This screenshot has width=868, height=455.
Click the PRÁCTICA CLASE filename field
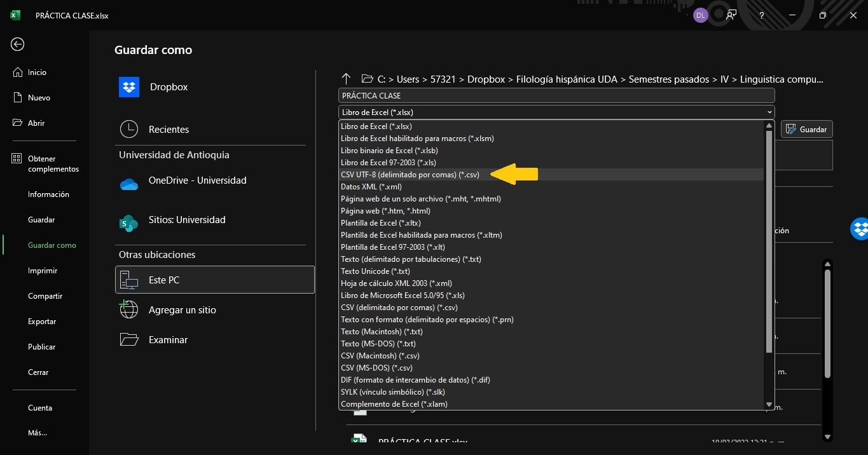(x=556, y=95)
